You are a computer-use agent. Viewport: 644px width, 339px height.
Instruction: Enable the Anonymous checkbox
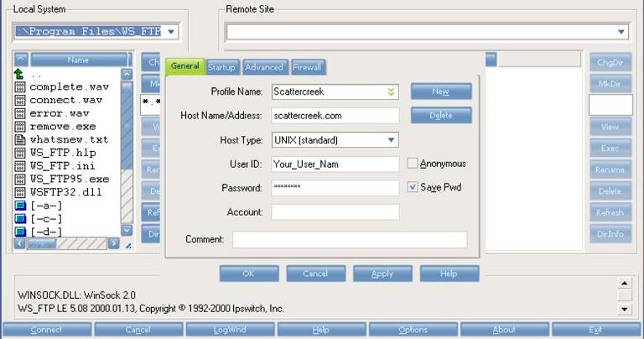[x=412, y=163]
